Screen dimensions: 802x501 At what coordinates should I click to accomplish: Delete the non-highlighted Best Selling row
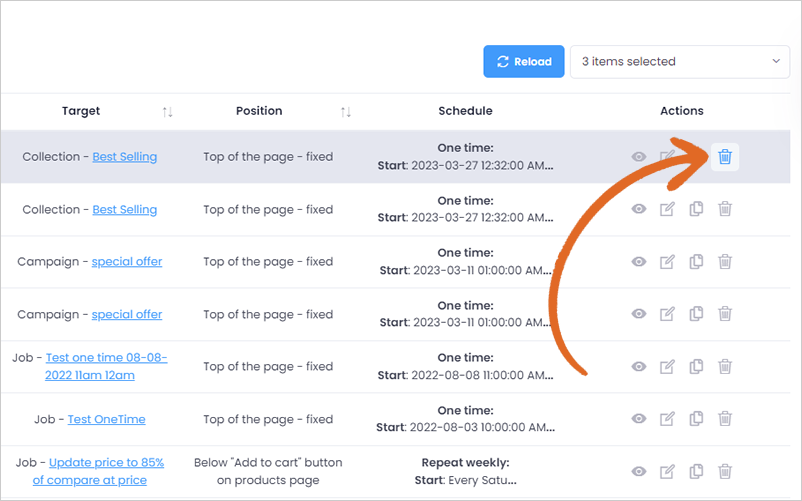725,209
